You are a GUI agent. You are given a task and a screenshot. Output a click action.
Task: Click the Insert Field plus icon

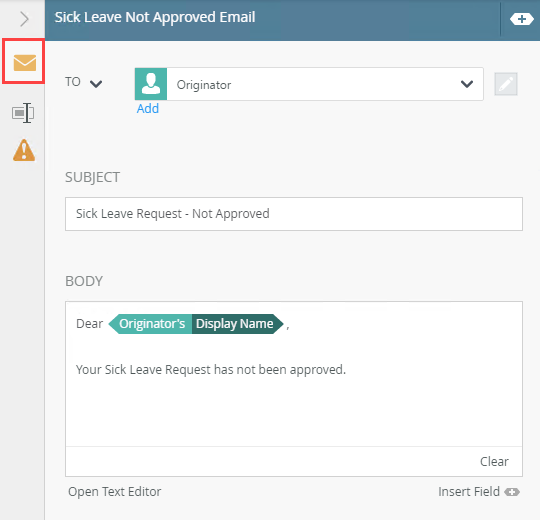pyautogui.click(x=512, y=492)
